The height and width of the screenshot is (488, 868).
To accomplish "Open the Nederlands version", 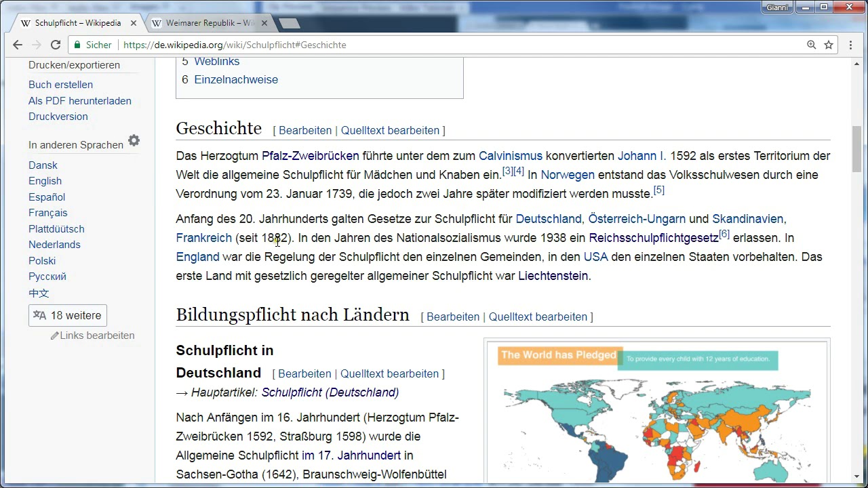I will [54, 245].
